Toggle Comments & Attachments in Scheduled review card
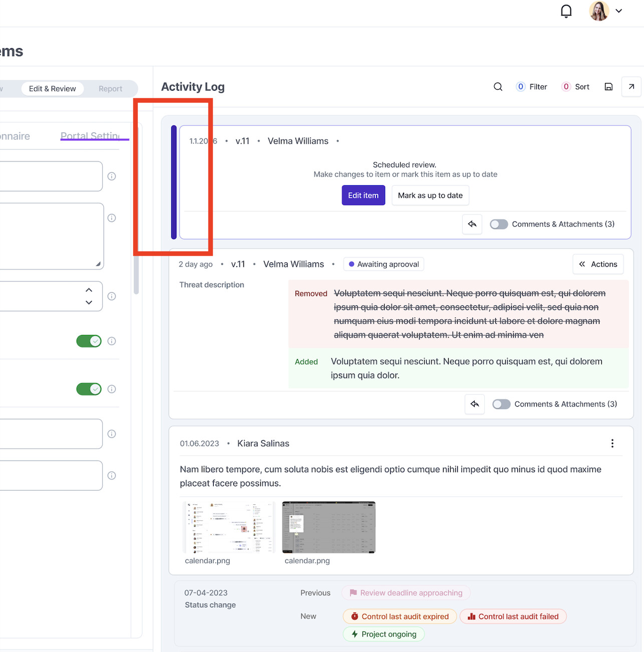 pyautogui.click(x=499, y=224)
